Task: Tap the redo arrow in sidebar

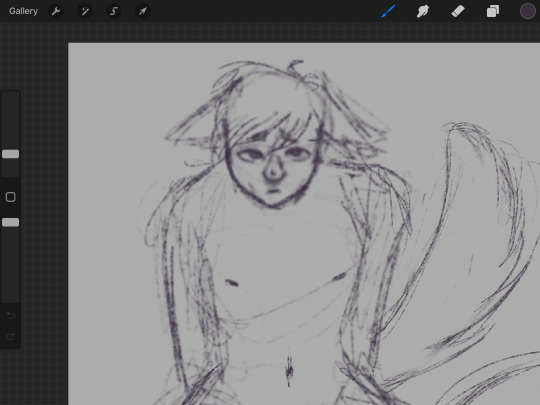Action: (10, 336)
